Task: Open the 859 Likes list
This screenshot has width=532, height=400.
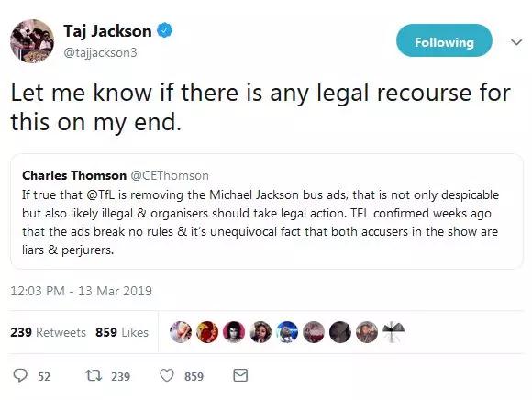Action: 122,332
